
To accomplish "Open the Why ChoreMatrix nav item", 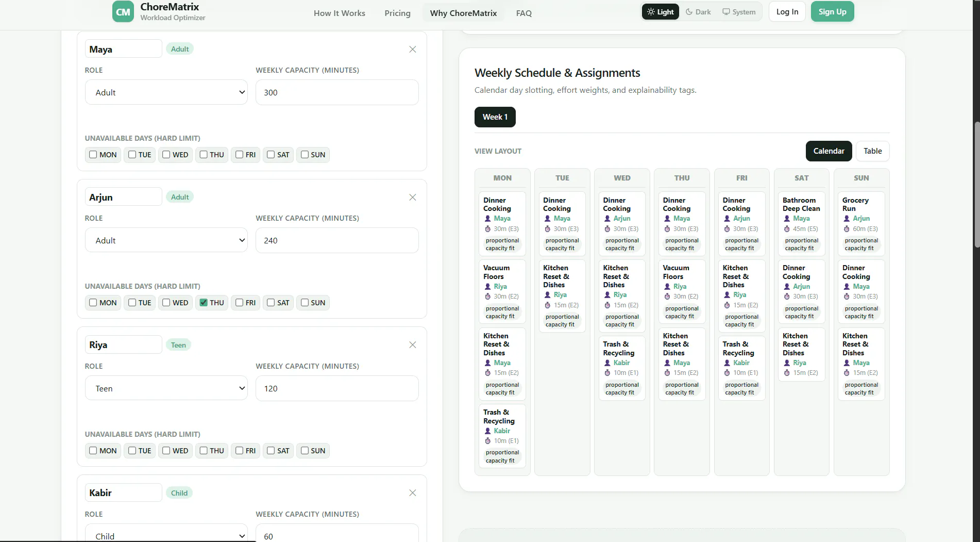I will (x=463, y=13).
